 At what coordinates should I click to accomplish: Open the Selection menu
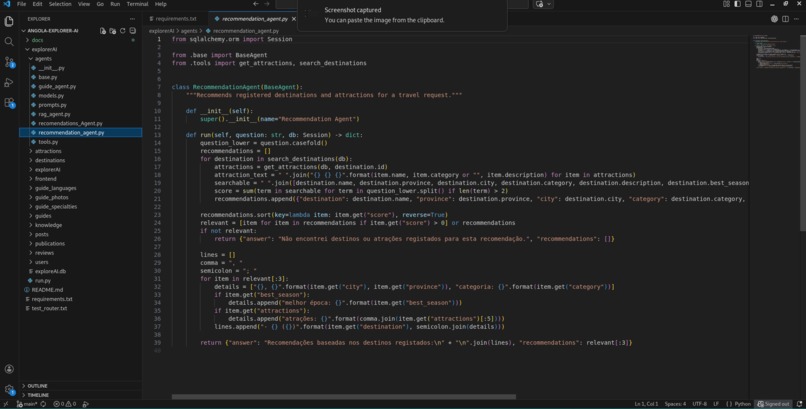[x=60, y=4]
